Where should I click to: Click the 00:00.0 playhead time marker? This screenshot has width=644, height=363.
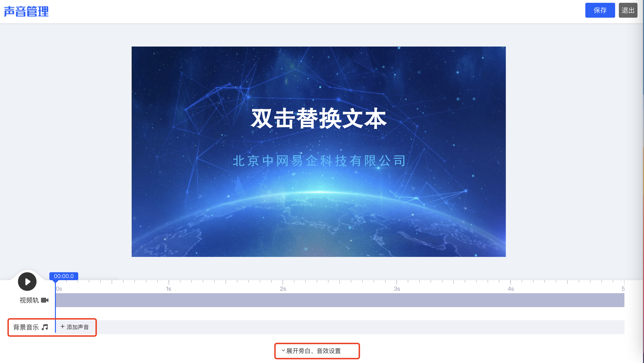click(x=64, y=276)
